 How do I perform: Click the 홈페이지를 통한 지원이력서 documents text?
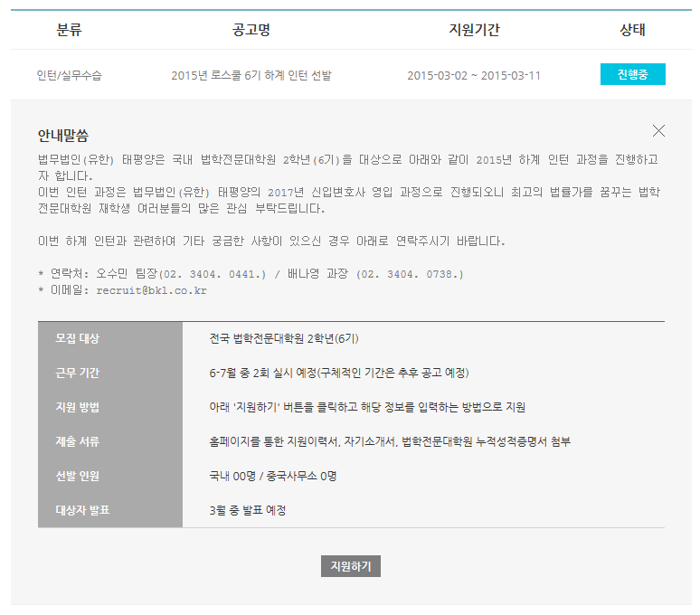pyautogui.click(x=390, y=442)
